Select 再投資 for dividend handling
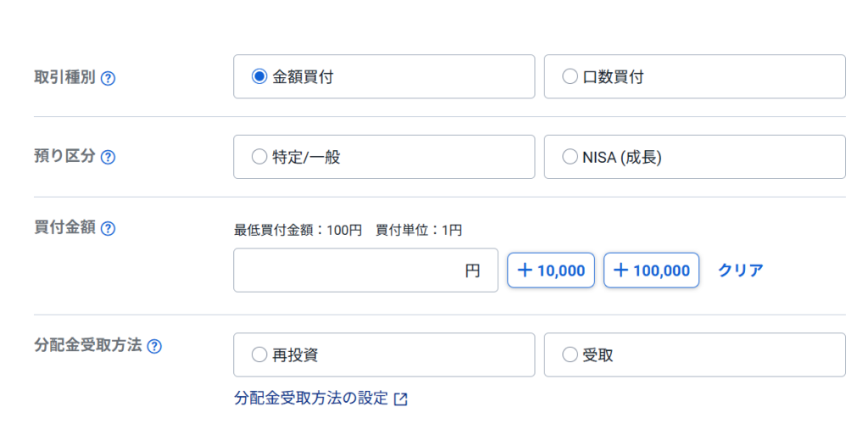The height and width of the screenshot is (424, 868). 259,354
